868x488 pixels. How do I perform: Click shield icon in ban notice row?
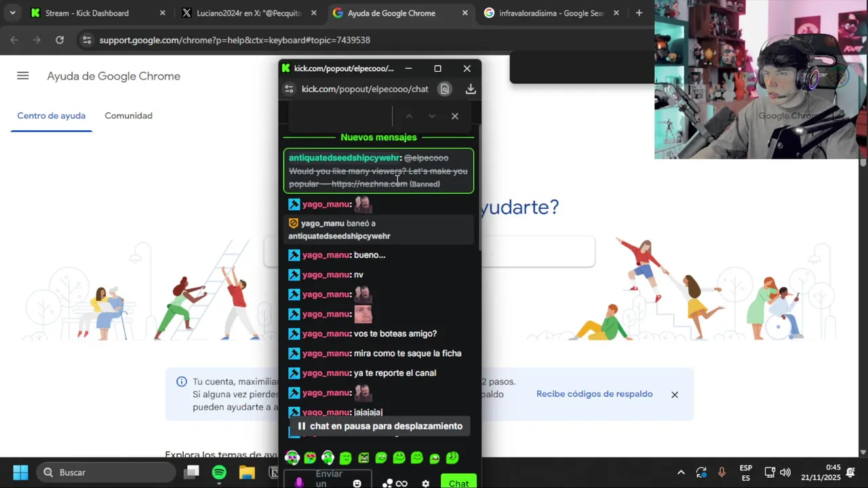pos(294,223)
